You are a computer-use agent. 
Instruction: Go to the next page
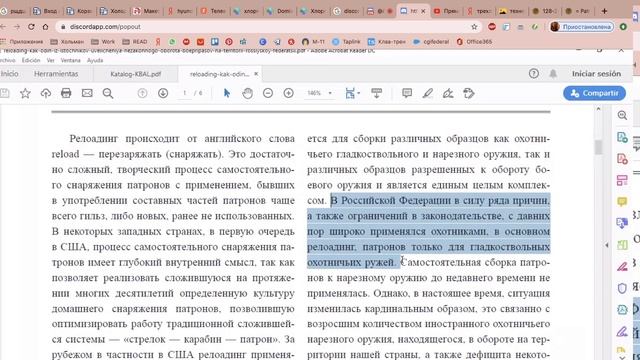(x=163, y=93)
